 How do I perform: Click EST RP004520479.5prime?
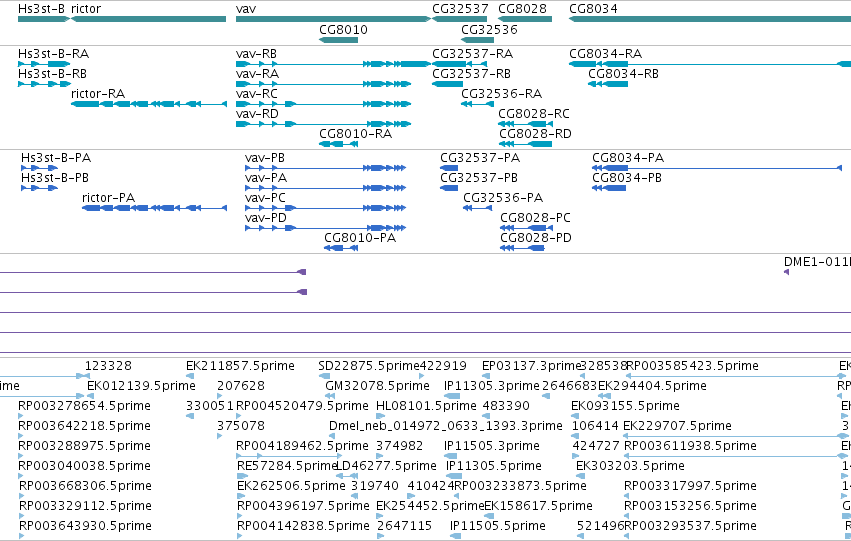(302, 406)
